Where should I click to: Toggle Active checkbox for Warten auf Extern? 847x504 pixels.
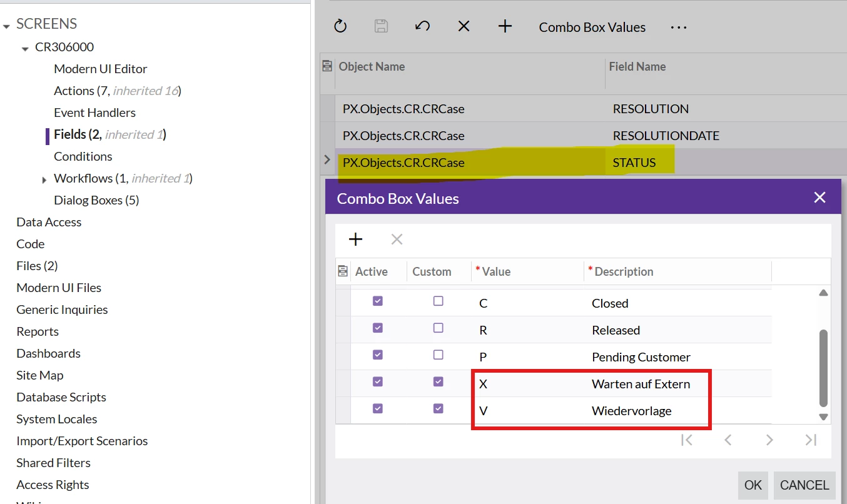[x=377, y=382]
